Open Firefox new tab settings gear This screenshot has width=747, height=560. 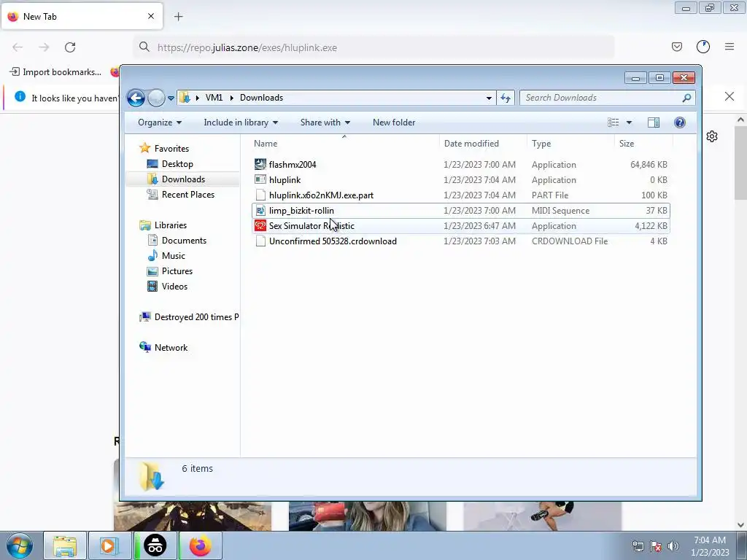click(712, 136)
